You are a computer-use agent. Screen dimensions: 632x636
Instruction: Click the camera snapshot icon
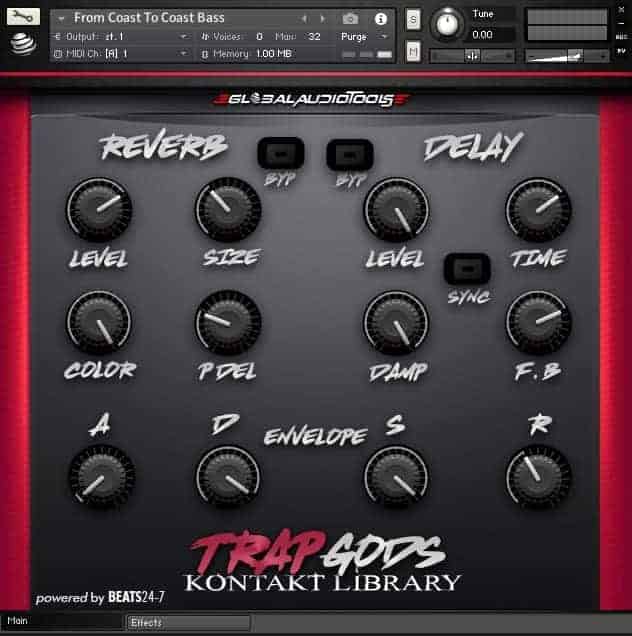[x=350, y=19]
